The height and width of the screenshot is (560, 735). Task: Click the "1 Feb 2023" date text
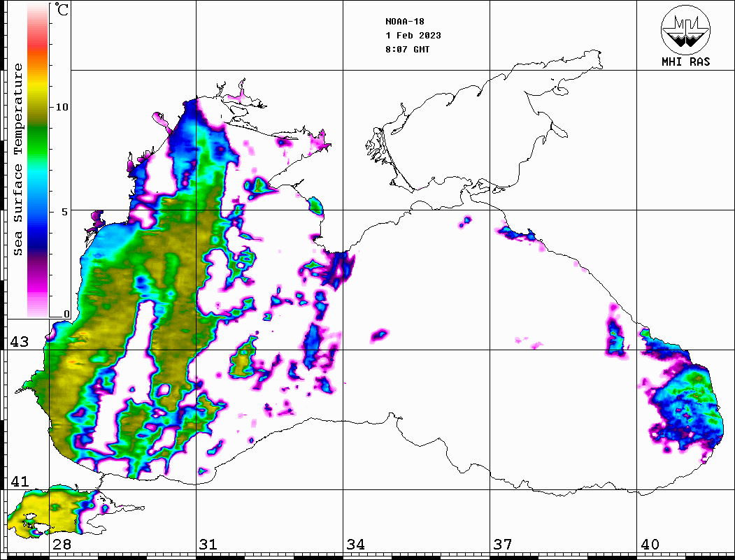click(x=413, y=36)
